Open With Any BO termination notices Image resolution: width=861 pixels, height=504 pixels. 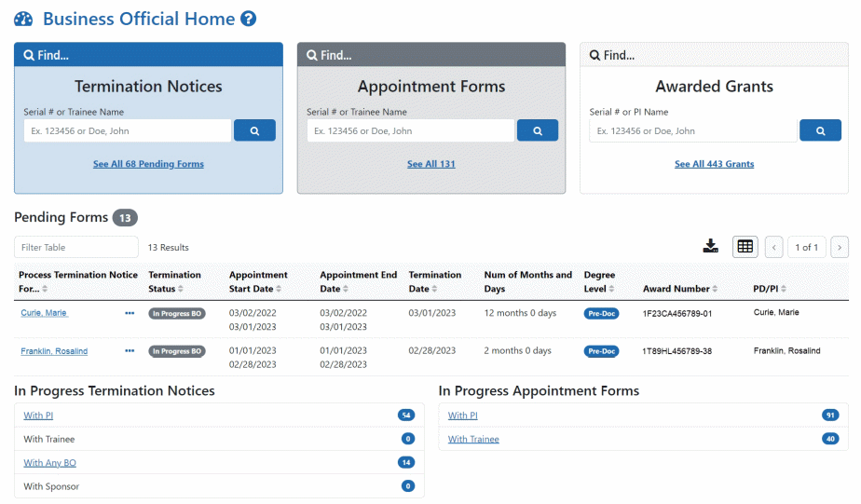pyautogui.click(x=49, y=463)
